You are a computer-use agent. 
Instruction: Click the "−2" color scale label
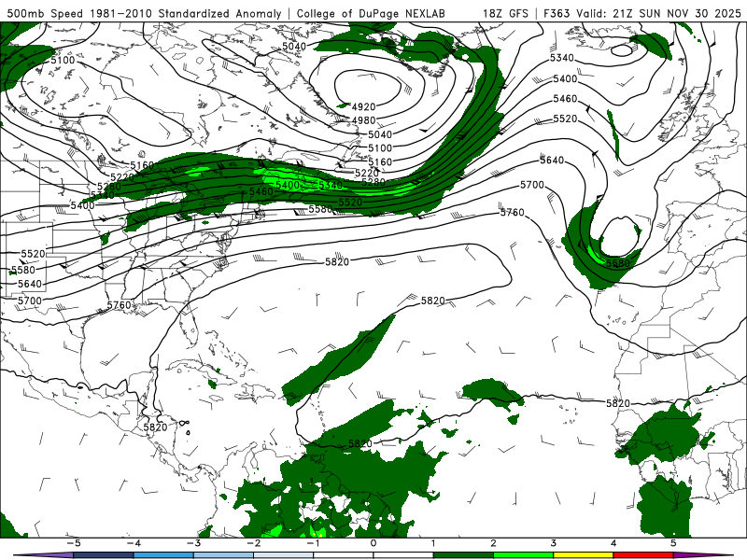click(254, 543)
